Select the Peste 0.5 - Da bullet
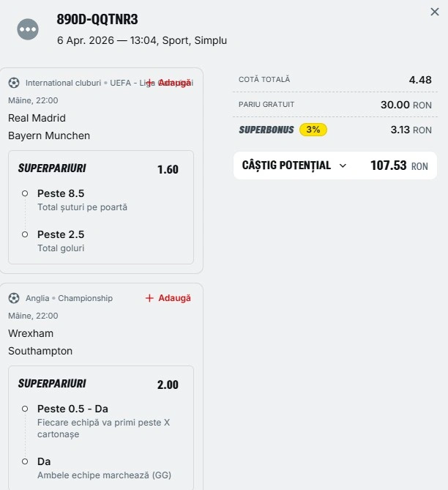 coord(25,409)
